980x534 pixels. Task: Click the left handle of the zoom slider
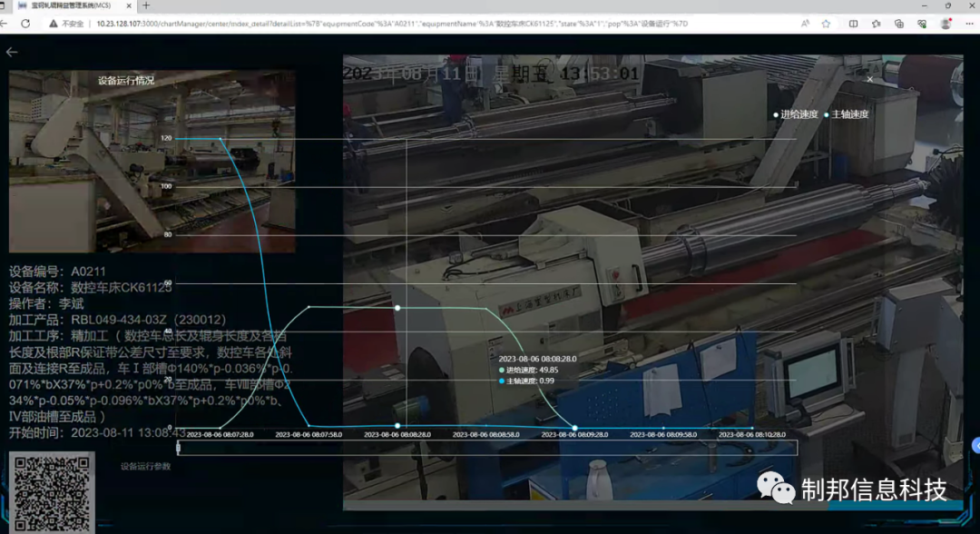[x=178, y=448]
